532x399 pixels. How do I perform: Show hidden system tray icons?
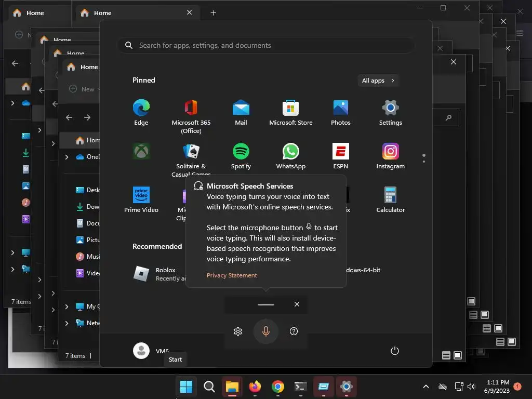[426, 387]
